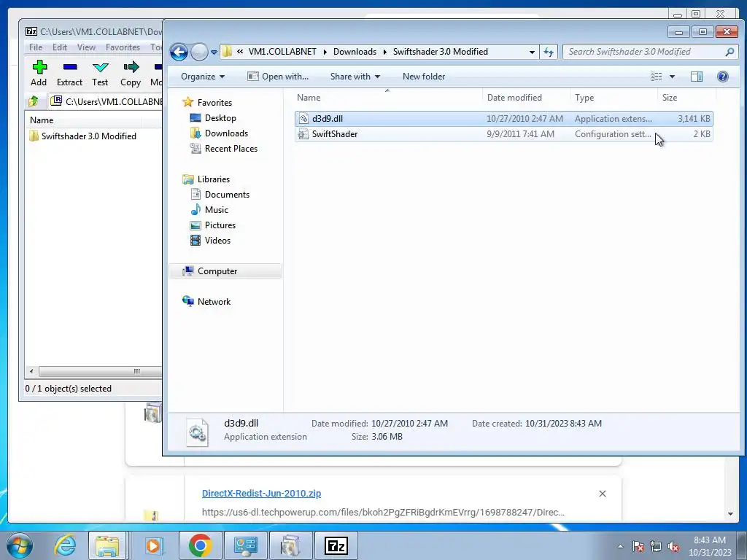
Task: Click the search magnifier icon
Action: point(729,52)
